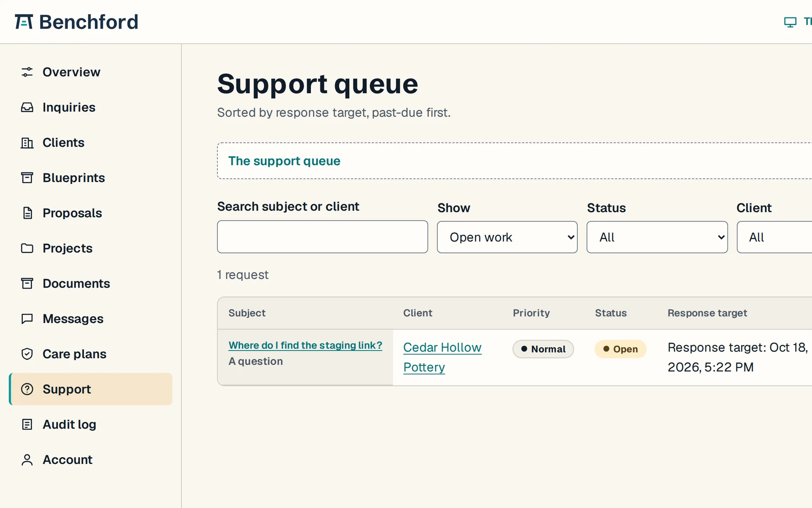Screen dimensions: 812x508
Task: Open the Show dropdown set to Open work
Action: coord(507,237)
